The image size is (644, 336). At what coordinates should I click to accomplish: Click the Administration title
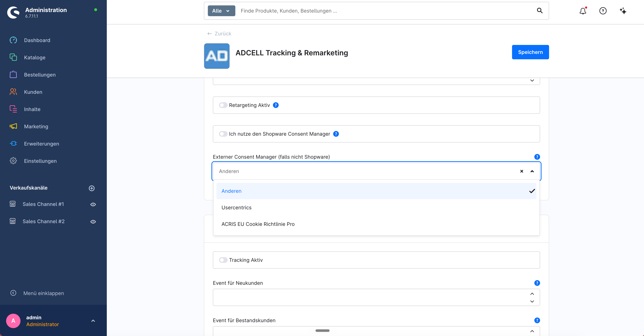[x=46, y=10]
